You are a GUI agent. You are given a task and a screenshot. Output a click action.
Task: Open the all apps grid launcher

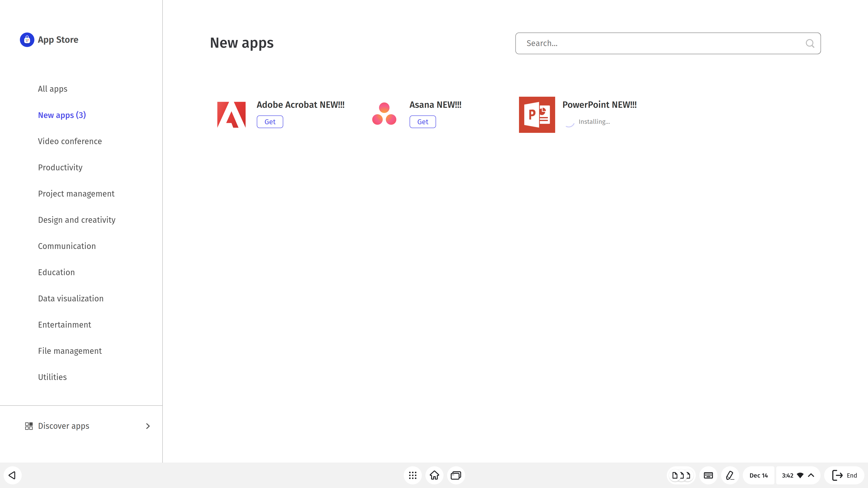pyautogui.click(x=413, y=475)
